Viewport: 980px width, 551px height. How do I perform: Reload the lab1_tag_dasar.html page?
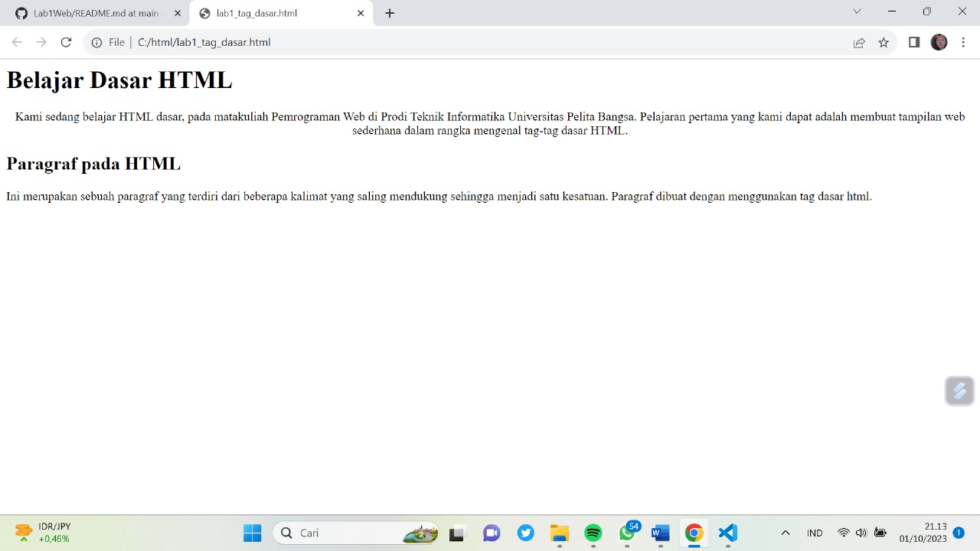[x=66, y=42]
